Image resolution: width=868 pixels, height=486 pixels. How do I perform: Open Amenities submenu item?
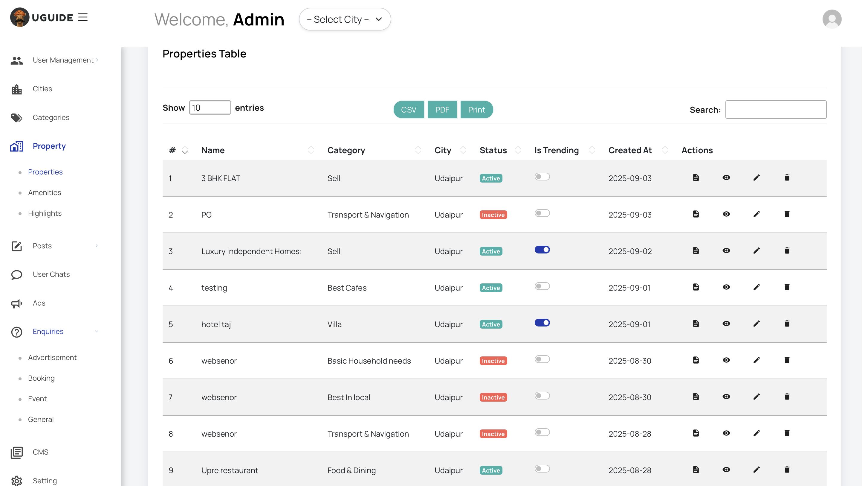pyautogui.click(x=45, y=193)
